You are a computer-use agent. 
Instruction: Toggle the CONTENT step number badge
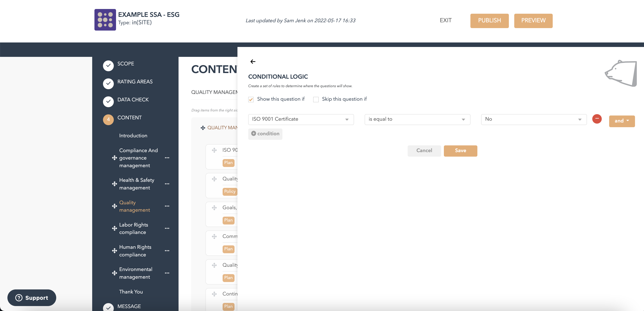point(108,119)
